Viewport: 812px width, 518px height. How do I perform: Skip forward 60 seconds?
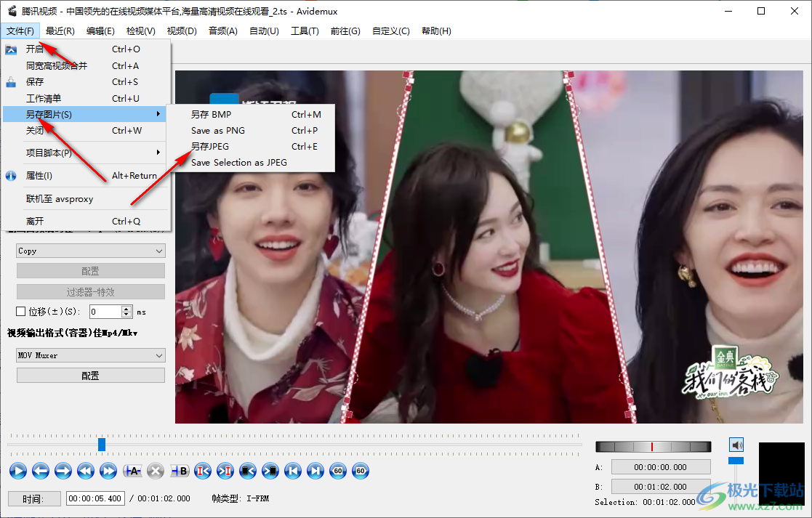tap(361, 471)
